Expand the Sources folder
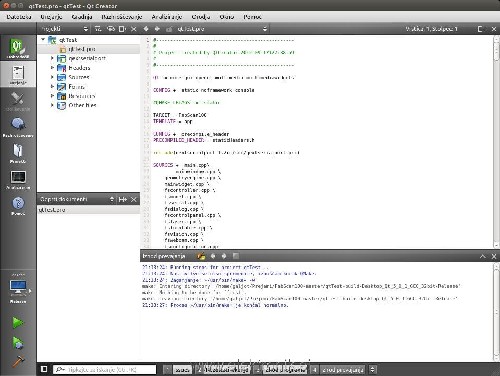 click(x=52, y=77)
